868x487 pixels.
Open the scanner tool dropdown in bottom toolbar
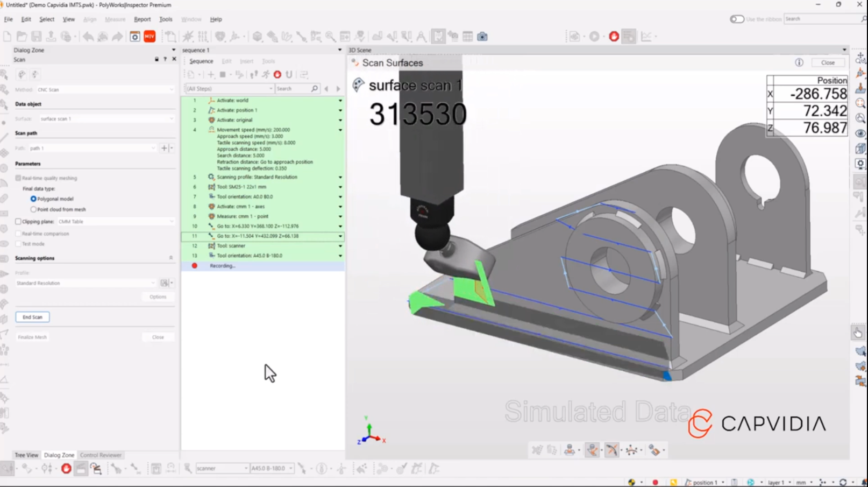coord(222,469)
